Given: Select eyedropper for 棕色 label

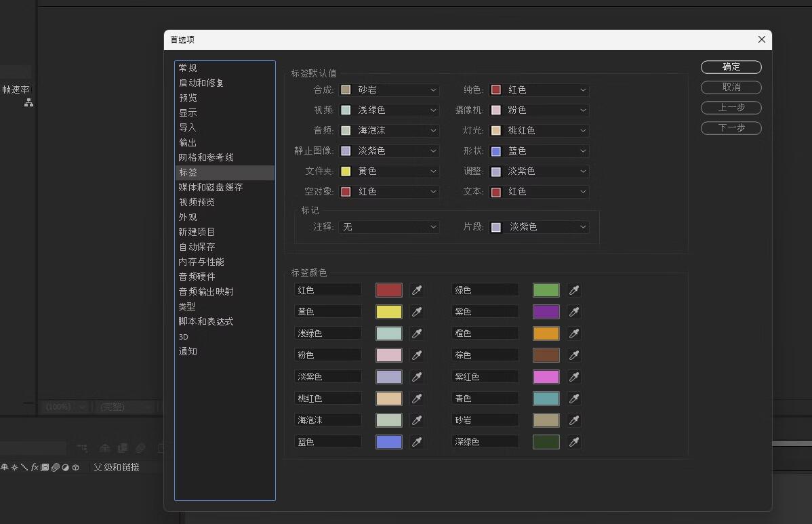Looking at the screenshot, I should point(574,355).
